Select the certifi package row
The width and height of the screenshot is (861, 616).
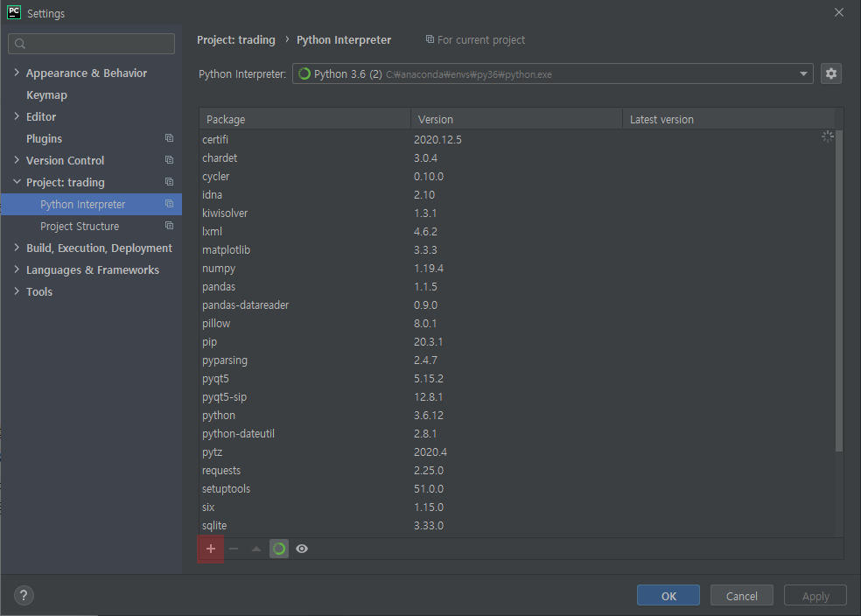point(517,139)
